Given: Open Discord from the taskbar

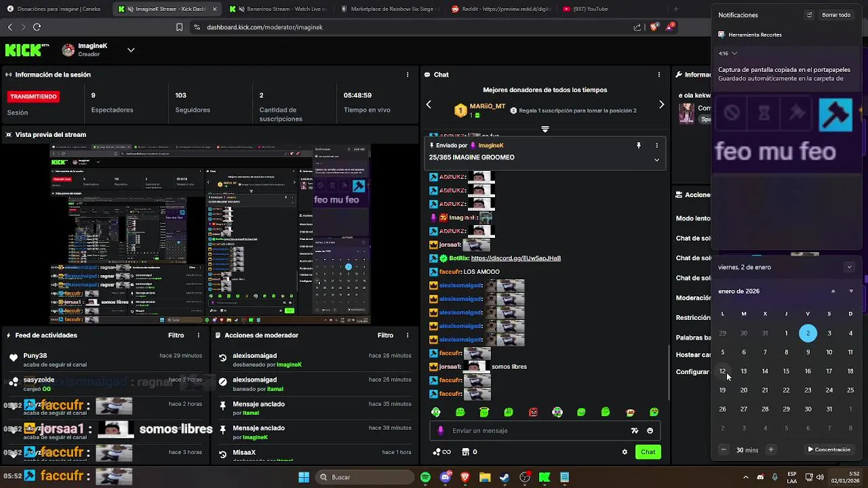Looking at the screenshot, I should 446,477.
